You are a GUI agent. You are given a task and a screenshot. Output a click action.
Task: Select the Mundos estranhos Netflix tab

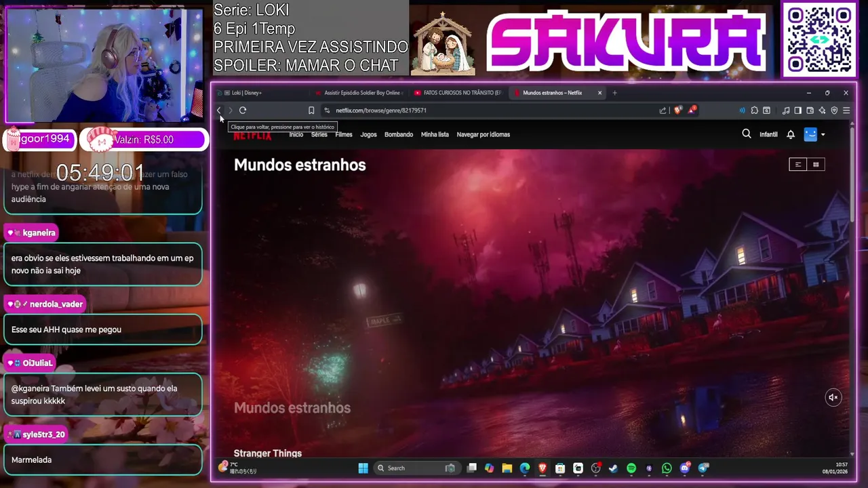tap(553, 93)
